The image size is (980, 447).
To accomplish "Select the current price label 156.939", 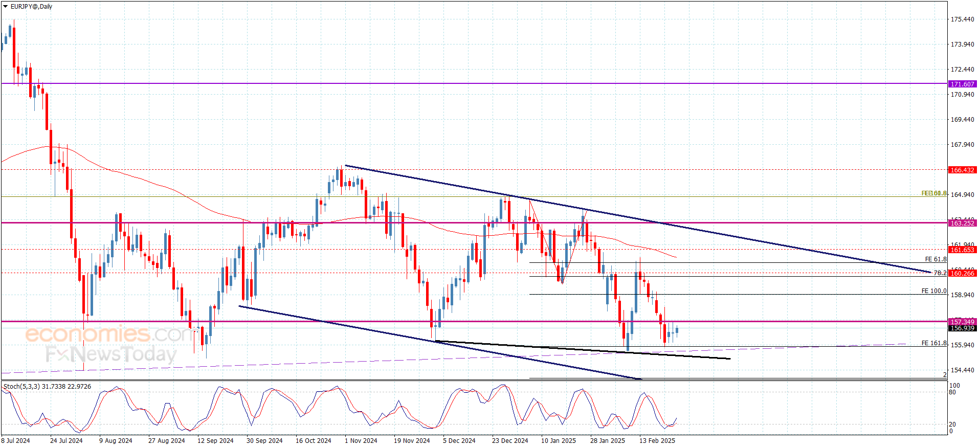I will [x=962, y=328].
